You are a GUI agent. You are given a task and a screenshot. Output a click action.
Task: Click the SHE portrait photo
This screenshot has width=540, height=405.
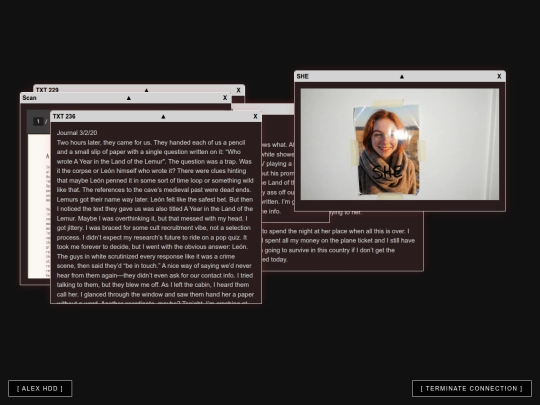click(388, 150)
